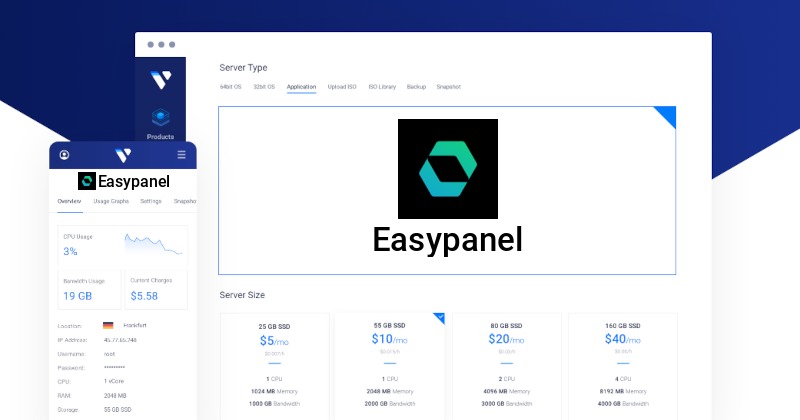Open the Snapshots tab in mobile panel
Screen dimensions: 800x420
[x=185, y=201]
